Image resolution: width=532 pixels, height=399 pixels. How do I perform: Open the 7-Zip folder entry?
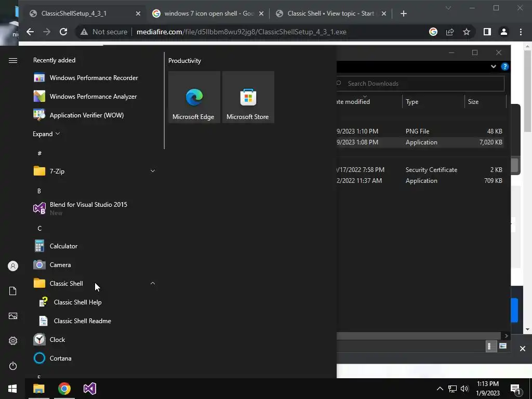coord(95,171)
